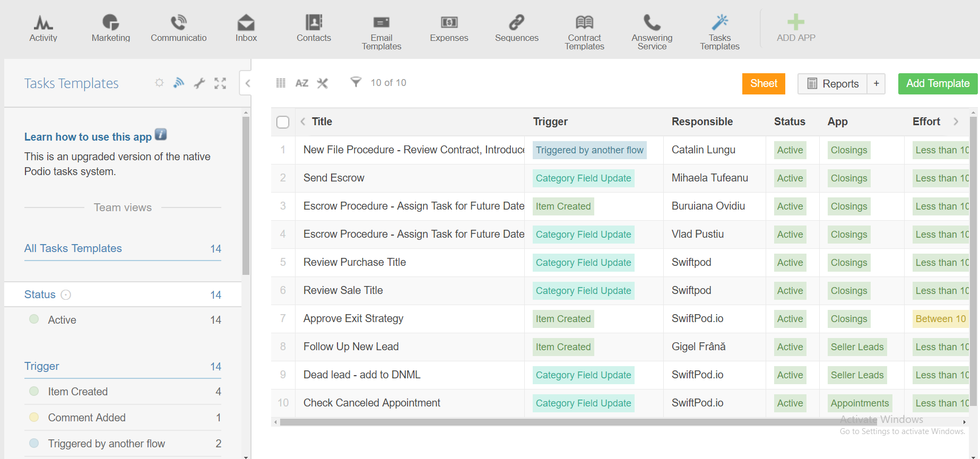Open the wrench tools icon in sidebar header
The image size is (980, 459).
pos(200,83)
